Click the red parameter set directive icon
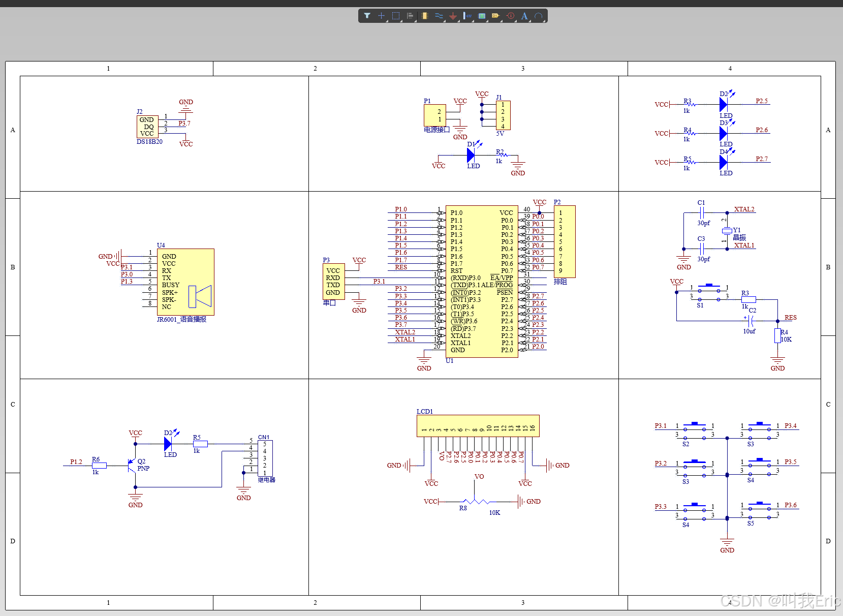 click(x=510, y=16)
